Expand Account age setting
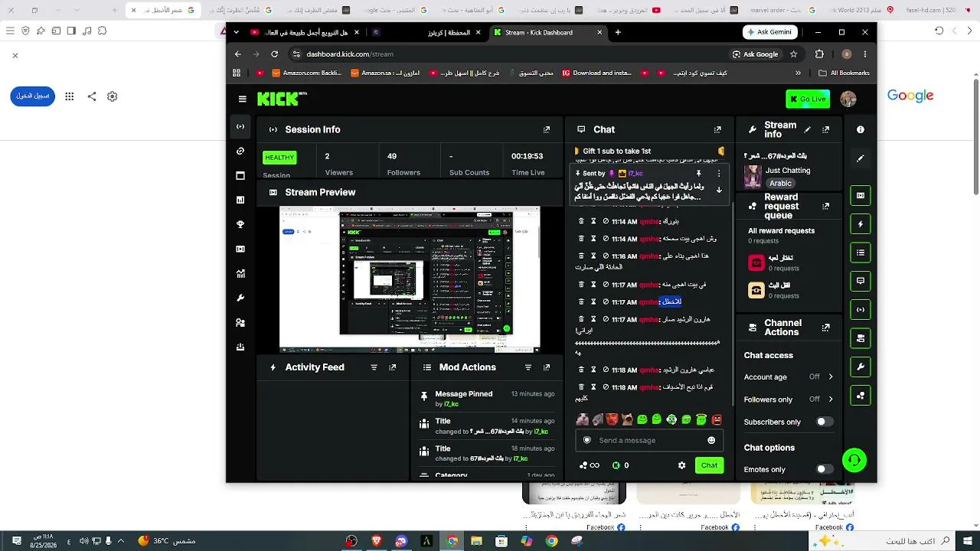This screenshot has height=551, width=980. point(831,377)
